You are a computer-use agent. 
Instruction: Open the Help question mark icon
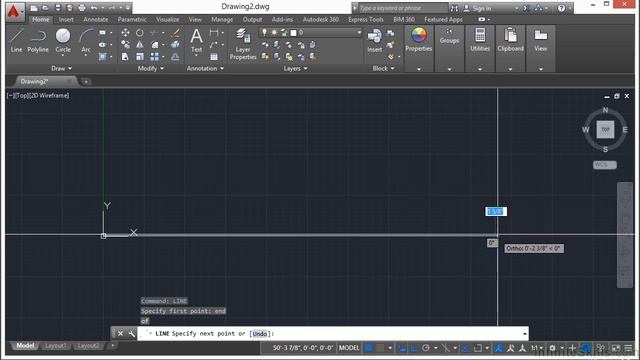[x=562, y=8]
